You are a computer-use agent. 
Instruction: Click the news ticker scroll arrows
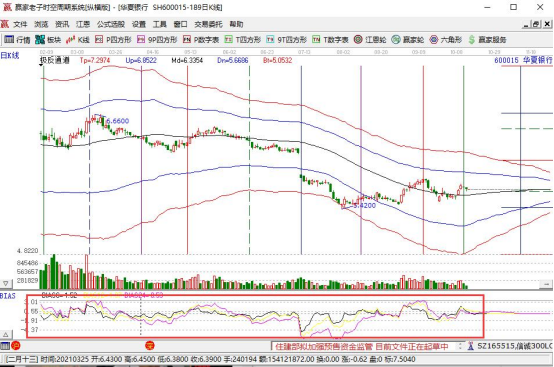point(460,346)
